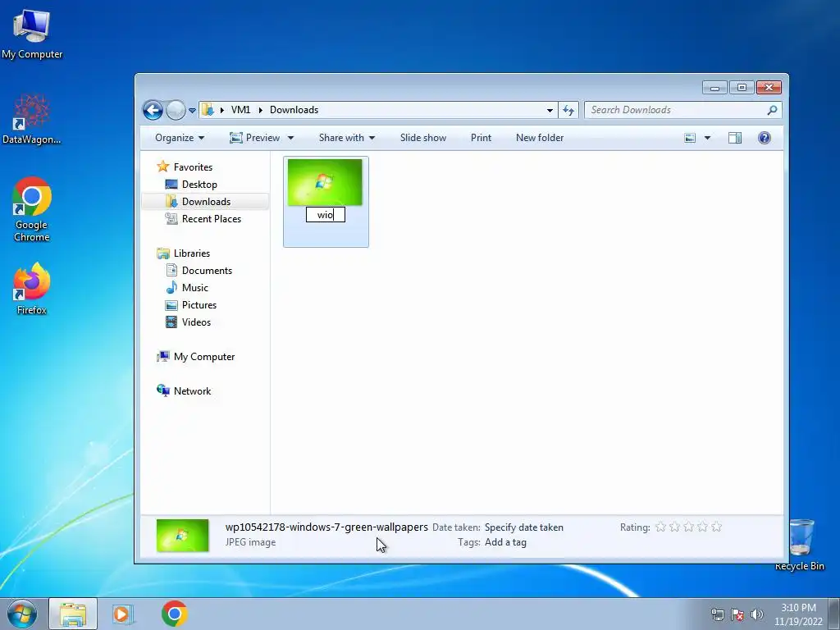Select Favorites in the navigation pane

point(193,167)
